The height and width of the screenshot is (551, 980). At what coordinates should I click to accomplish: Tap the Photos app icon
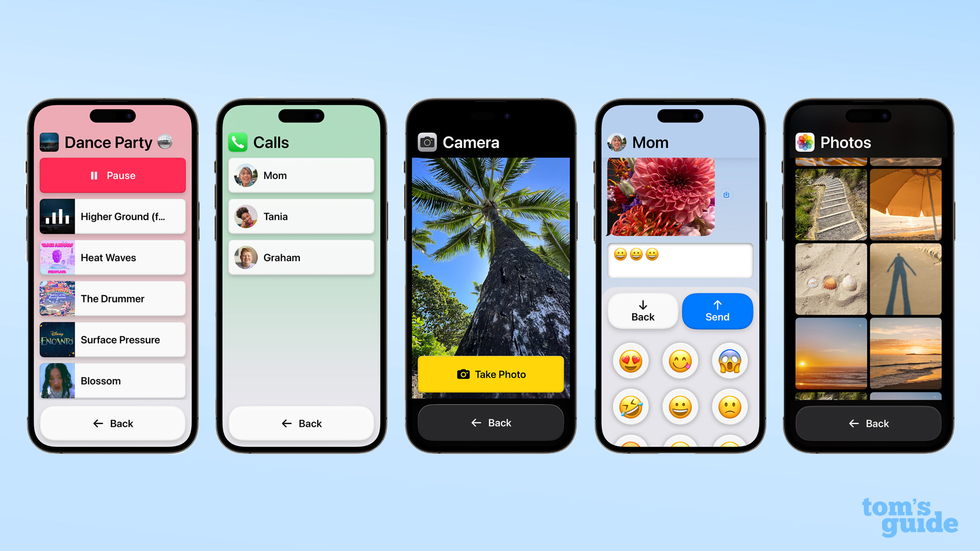tap(806, 141)
